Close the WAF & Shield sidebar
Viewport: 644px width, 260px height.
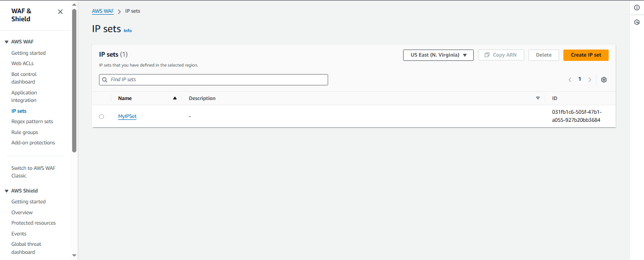point(60,12)
